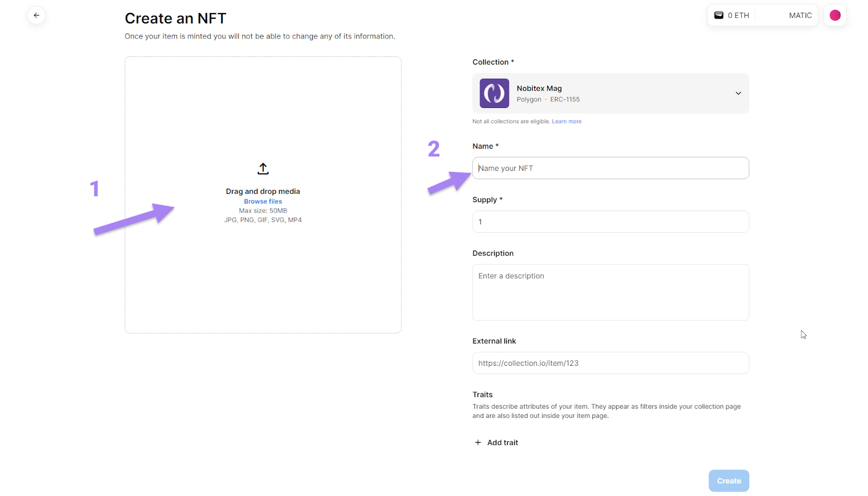Image resolution: width=868 pixels, height=496 pixels.
Task: Click the External link input field
Action: [x=610, y=363]
